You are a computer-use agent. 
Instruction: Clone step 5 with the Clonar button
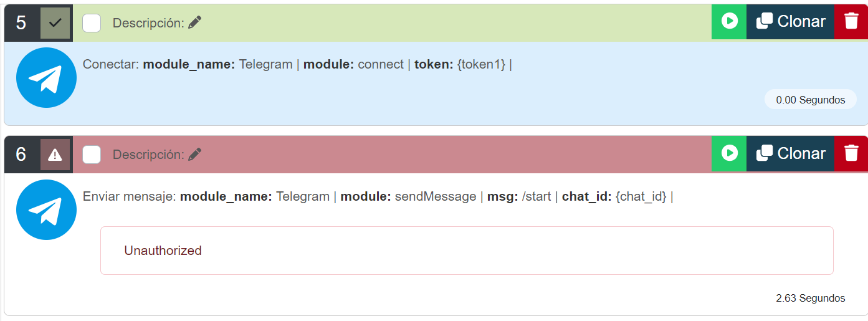(x=791, y=22)
